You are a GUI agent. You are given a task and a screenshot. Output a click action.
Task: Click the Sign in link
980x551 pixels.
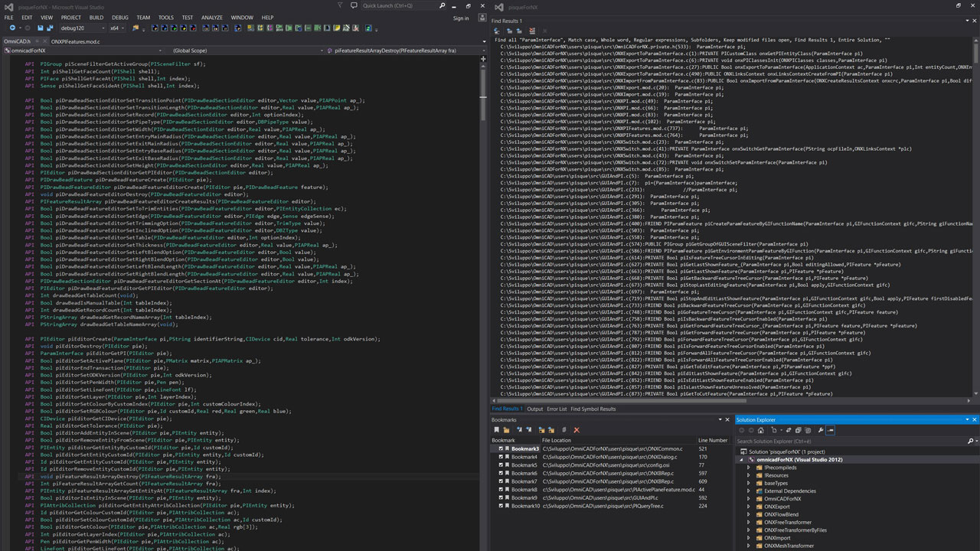click(x=461, y=18)
